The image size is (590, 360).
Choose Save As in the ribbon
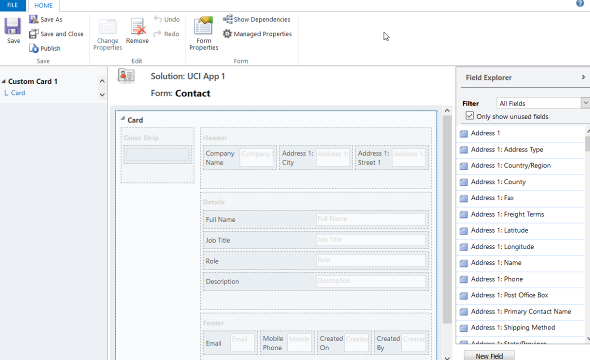click(x=46, y=19)
